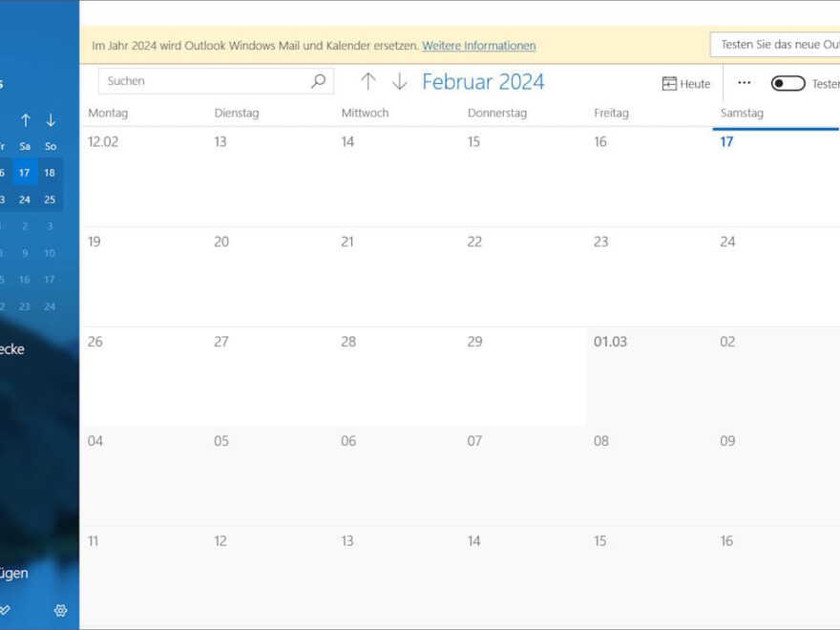Select day 27 in the month grid
Image resolution: width=840 pixels, height=630 pixels.
pyautogui.click(x=269, y=377)
